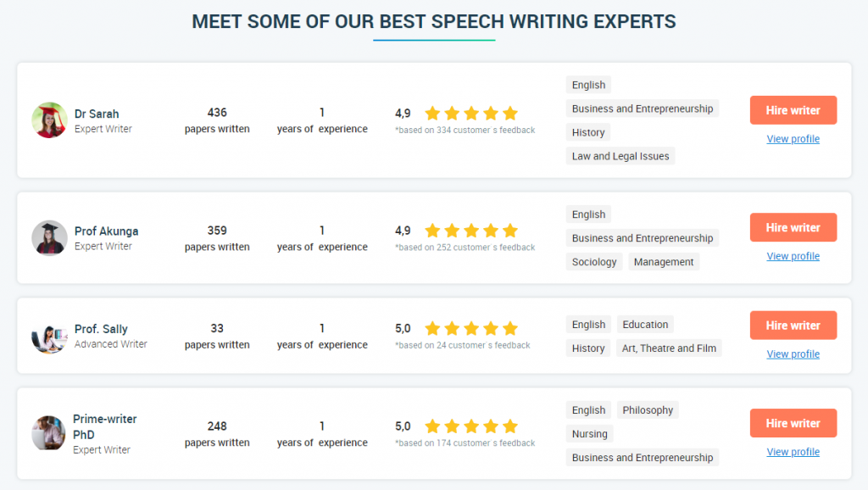The height and width of the screenshot is (490, 868).
Task: Select the Nursing subject tag
Action: [x=589, y=434]
